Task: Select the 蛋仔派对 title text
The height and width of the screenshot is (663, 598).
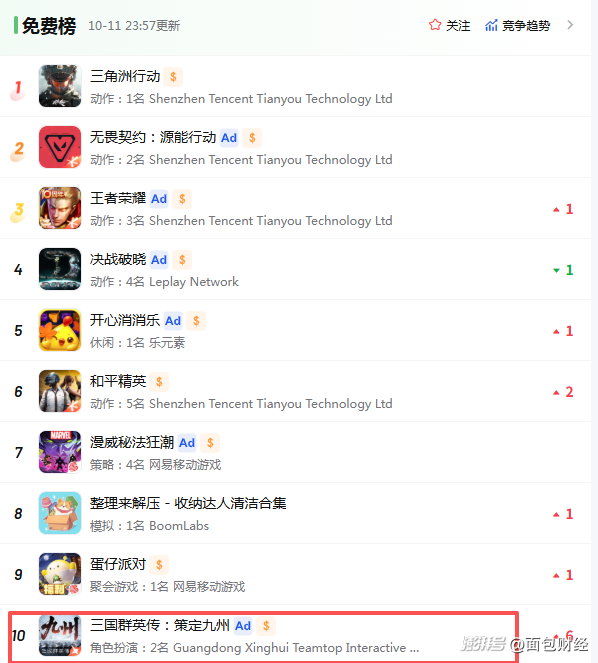Action: 118,564
